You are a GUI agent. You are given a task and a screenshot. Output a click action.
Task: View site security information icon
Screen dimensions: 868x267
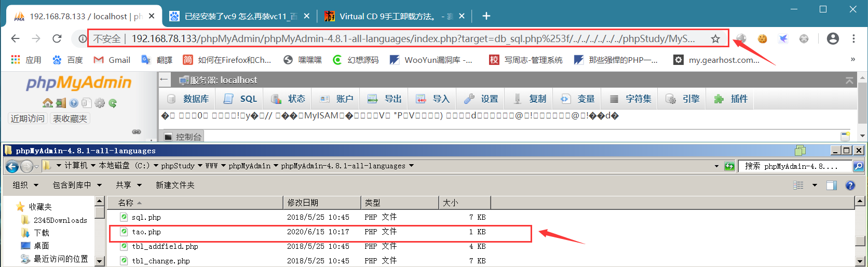tap(82, 38)
